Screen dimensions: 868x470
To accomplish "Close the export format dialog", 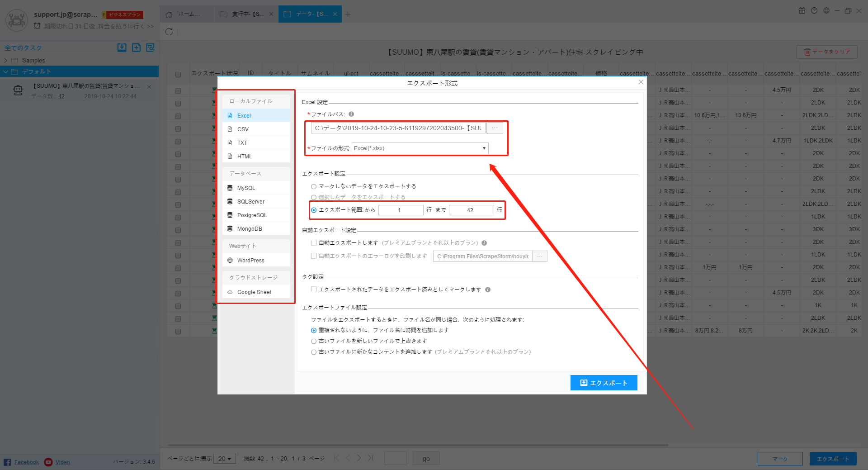I will pyautogui.click(x=641, y=82).
